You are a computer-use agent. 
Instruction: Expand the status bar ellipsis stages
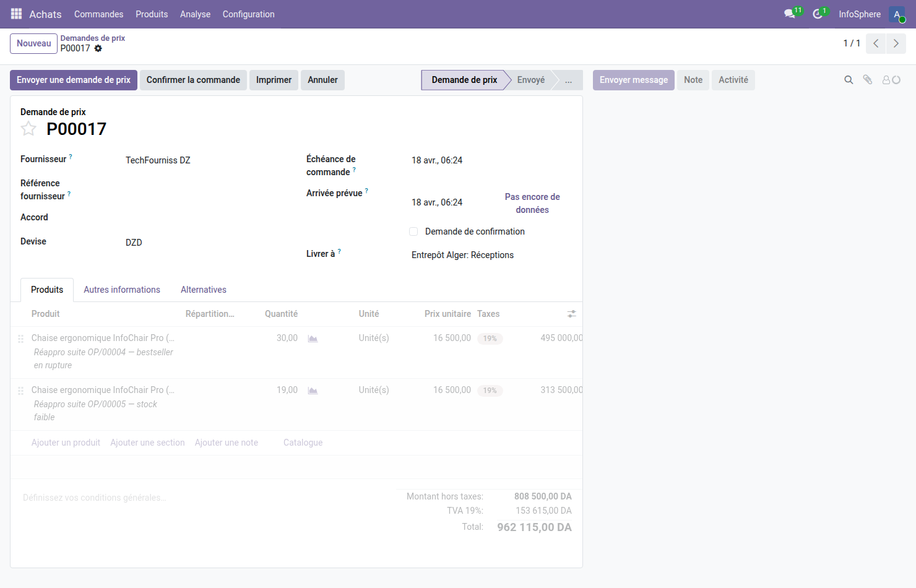tap(568, 80)
